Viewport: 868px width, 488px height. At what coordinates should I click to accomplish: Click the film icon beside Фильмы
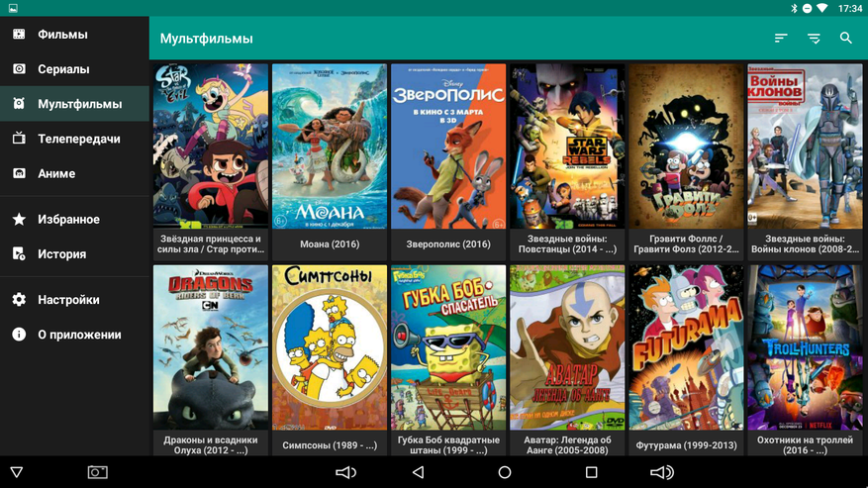coord(19,35)
